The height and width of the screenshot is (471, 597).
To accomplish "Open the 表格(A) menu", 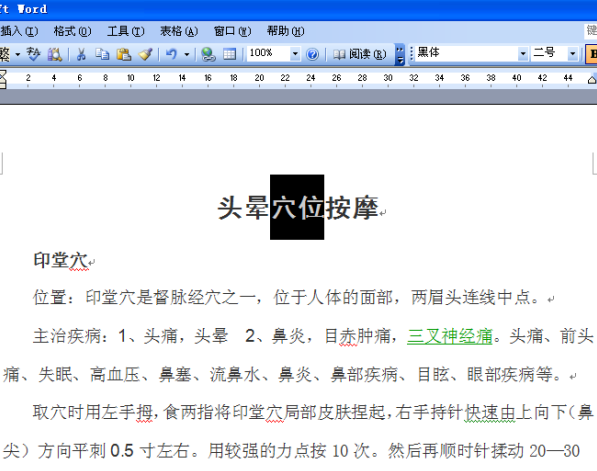I will [179, 31].
